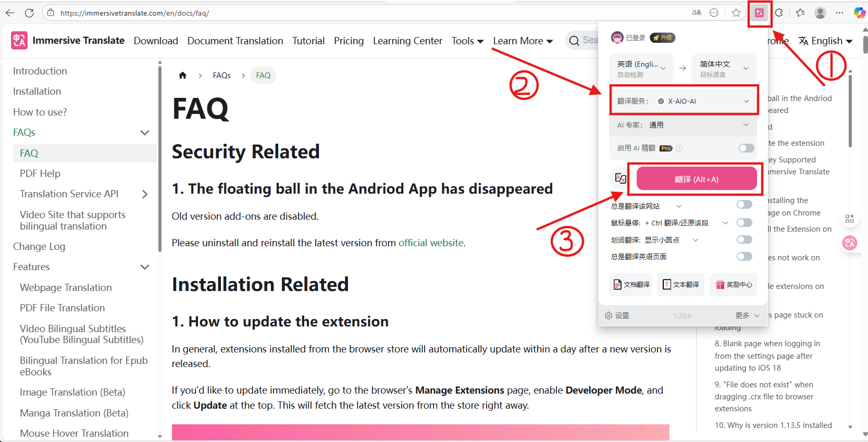
Task: Follow the official website link
Action: point(431,243)
